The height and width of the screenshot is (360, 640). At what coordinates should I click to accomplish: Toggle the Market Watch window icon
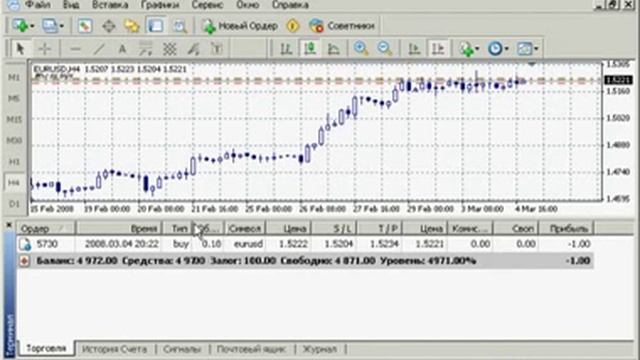click(84, 26)
